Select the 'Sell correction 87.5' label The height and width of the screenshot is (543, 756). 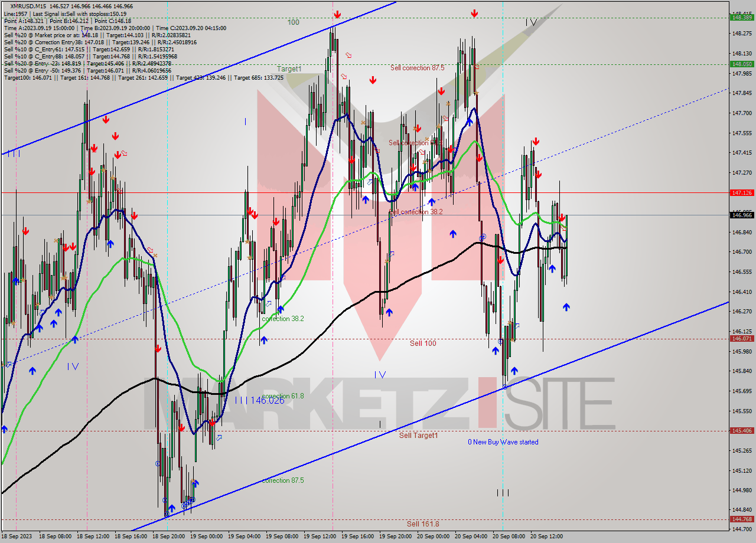417,68
